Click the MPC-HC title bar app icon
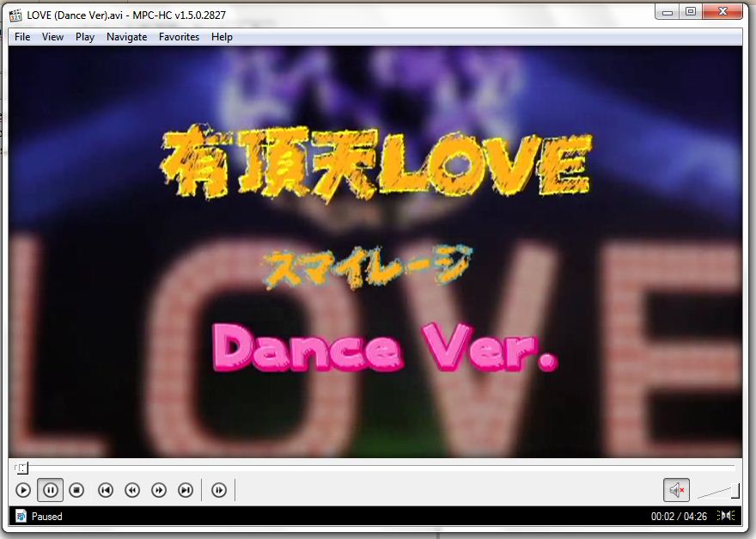The height and width of the screenshot is (539, 756). pos(16,15)
